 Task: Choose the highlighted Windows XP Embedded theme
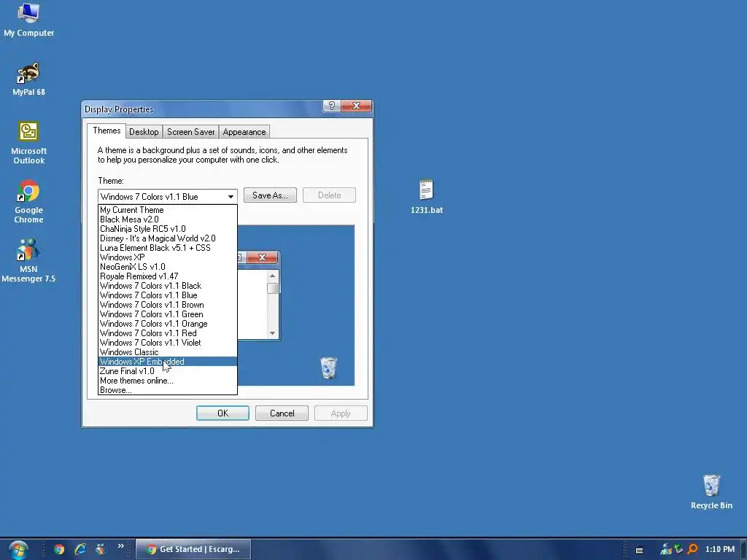pos(167,362)
